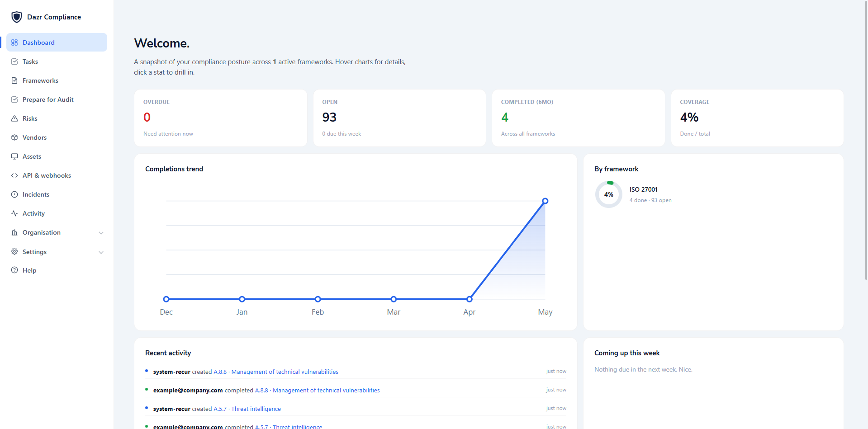Click the "0 due this week" caption
The width and height of the screenshot is (868, 429).
[x=342, y=134]
